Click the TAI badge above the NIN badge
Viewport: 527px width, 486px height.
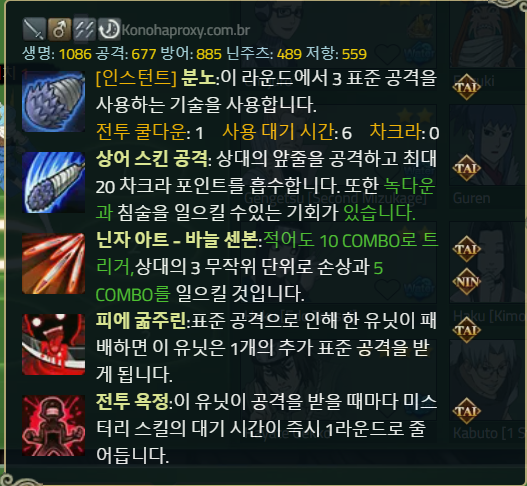(467, 249)
